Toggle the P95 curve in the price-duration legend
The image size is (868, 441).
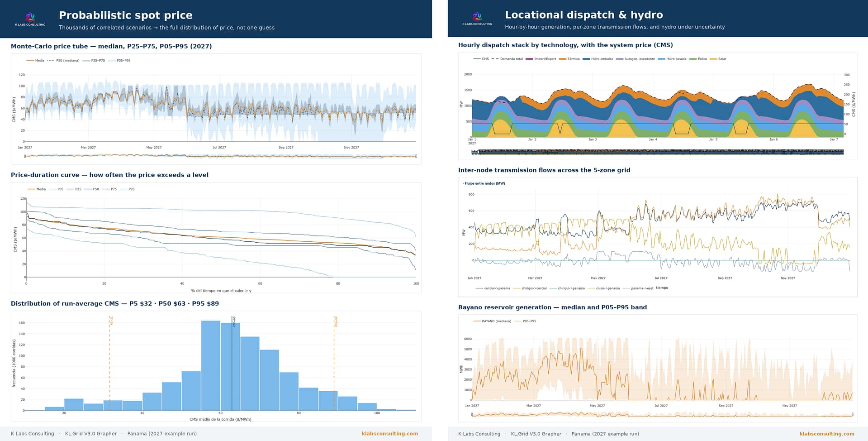[127, 189]
